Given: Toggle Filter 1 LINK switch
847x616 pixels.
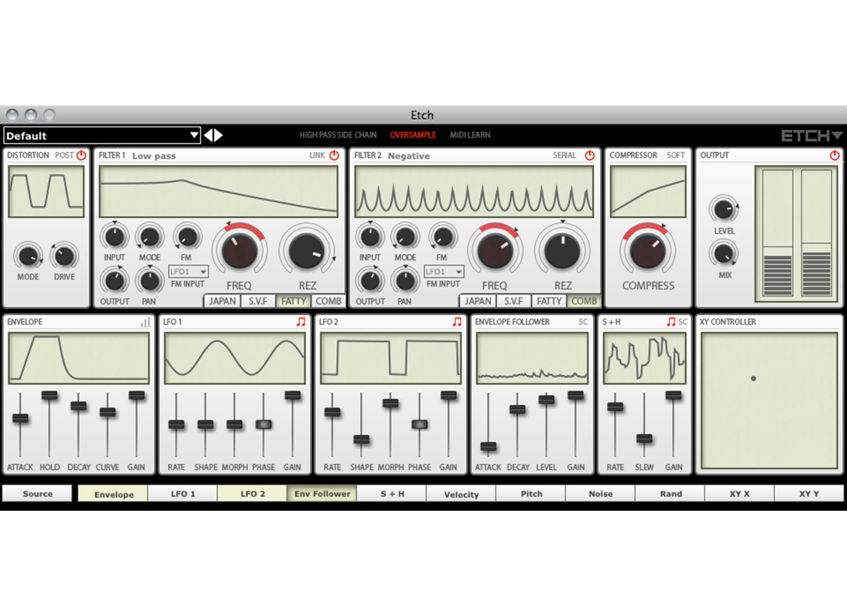Looking at the screenshot, I should click(x=317, y=155).
